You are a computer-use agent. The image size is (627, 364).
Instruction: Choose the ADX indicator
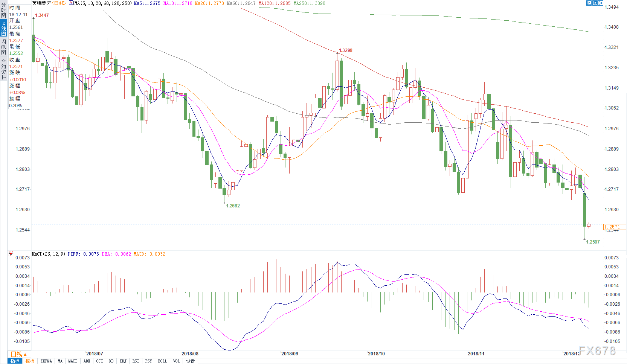tap(87, 361)
